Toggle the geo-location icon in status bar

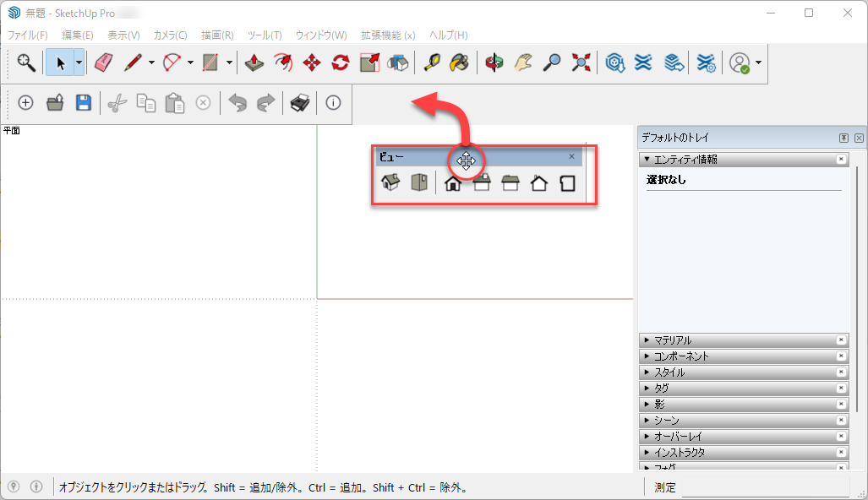[x=14, y=486]
